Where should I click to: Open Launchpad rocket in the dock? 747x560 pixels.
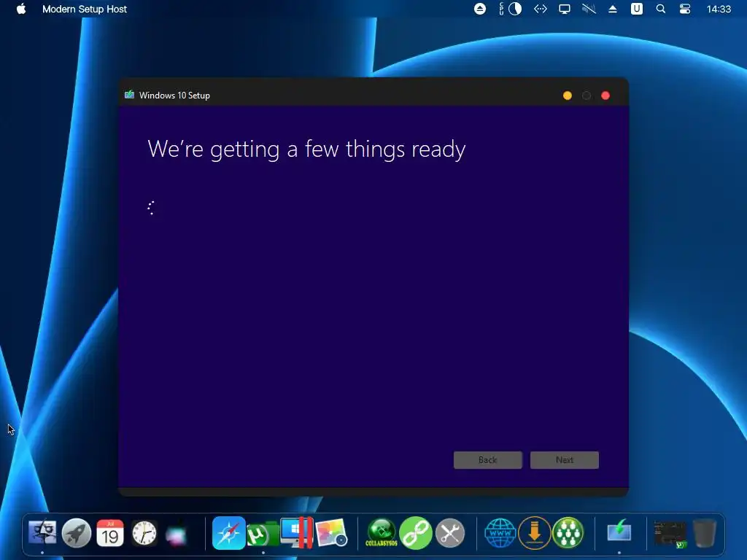point(76,533)
